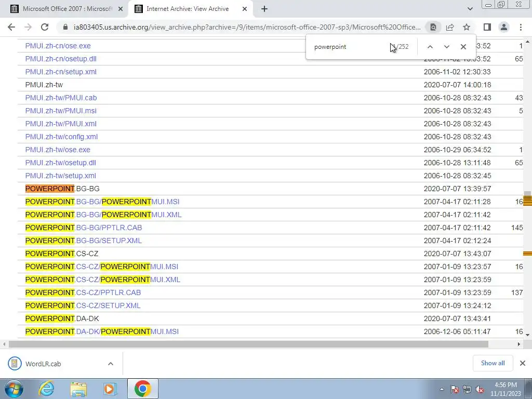Screen dimensions: 532x399
Task: Open the tab search dropdown
Action: click(470, 9)
